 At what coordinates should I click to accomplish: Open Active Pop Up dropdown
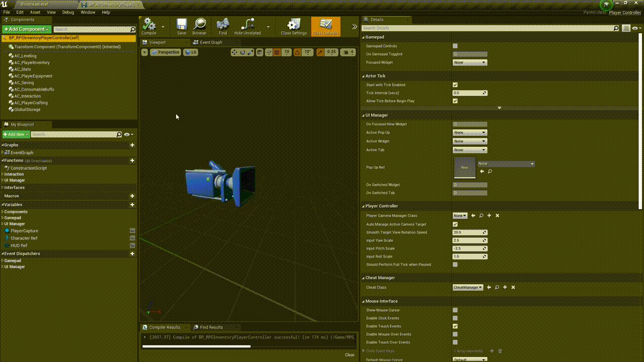[470, 133]
